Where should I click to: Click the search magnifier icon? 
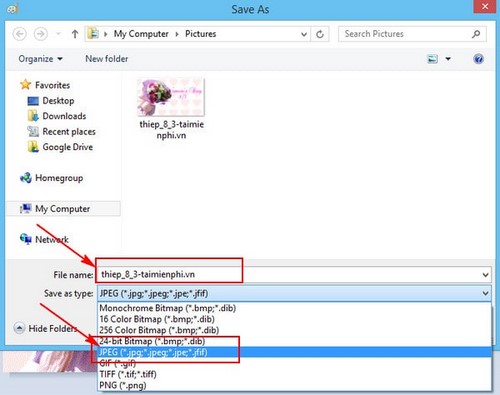pos(476,34)
